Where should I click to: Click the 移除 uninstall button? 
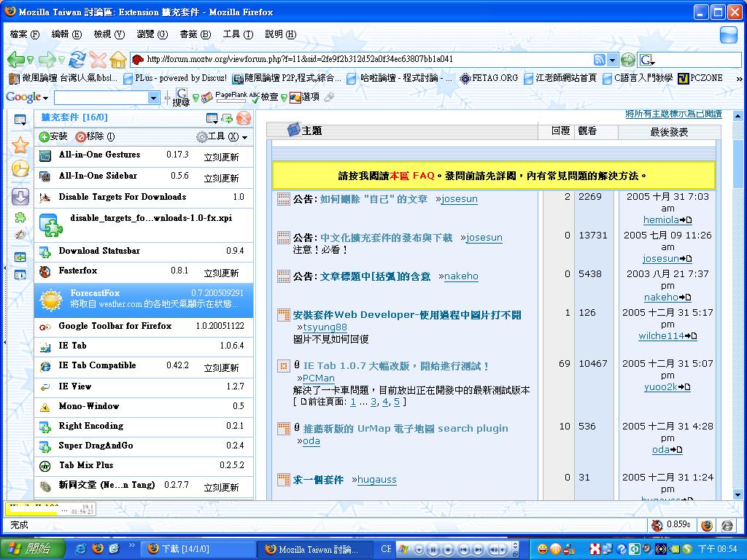96,136
